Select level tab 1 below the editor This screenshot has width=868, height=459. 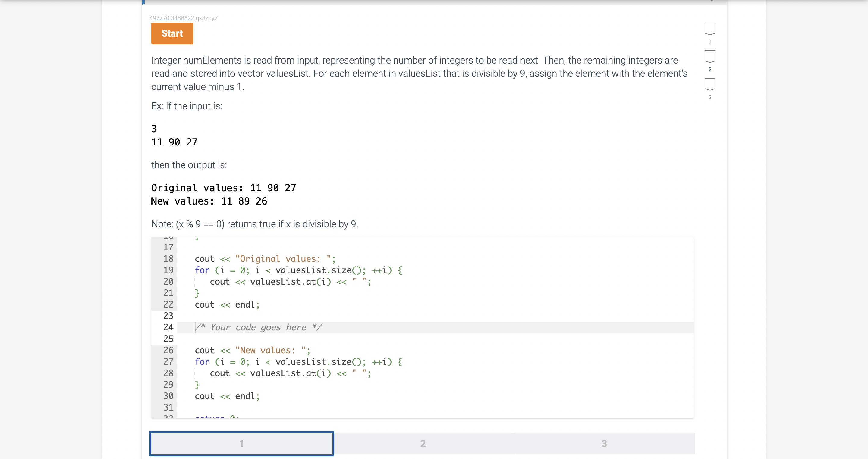pyautogui.click(x=242, y=443)
